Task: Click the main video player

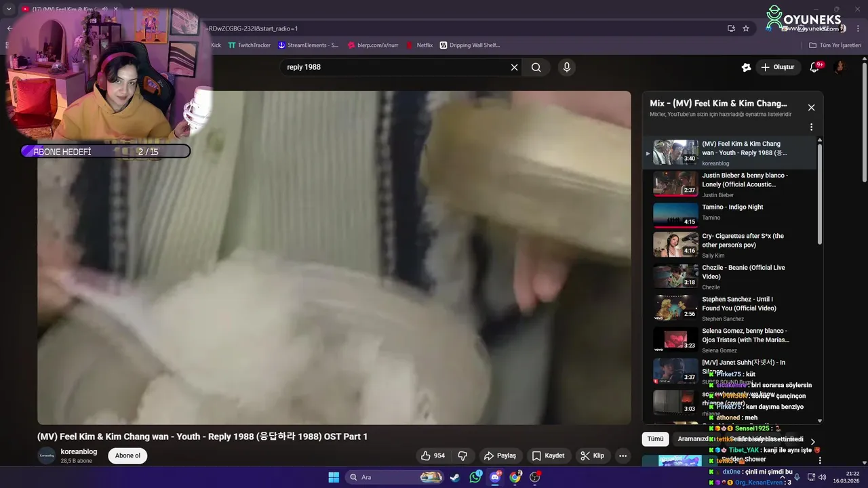Action: tap(334, 258)
